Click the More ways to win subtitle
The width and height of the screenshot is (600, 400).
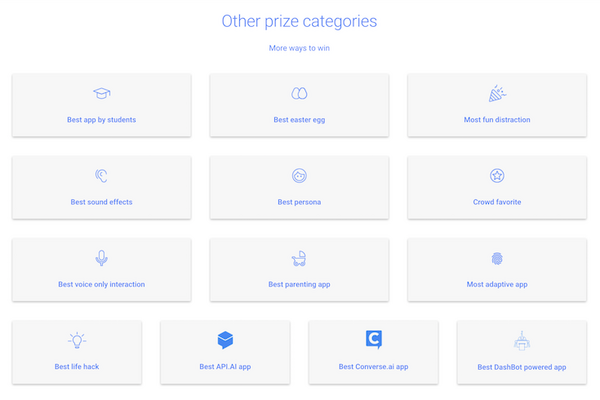299,47
